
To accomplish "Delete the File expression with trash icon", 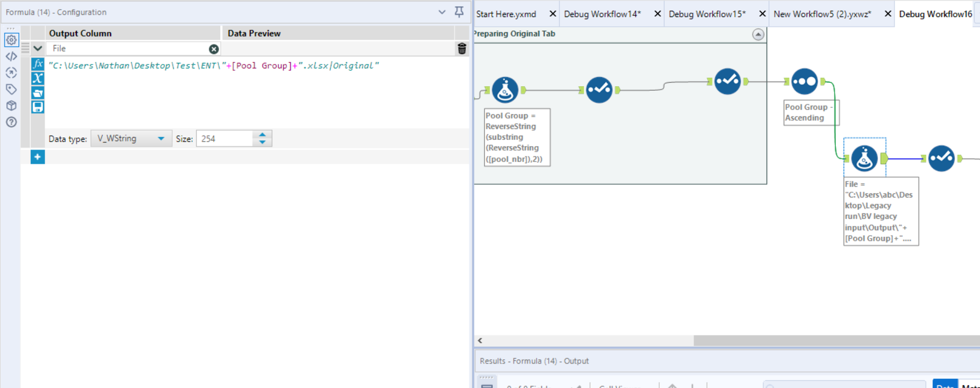I will [461, 49].
